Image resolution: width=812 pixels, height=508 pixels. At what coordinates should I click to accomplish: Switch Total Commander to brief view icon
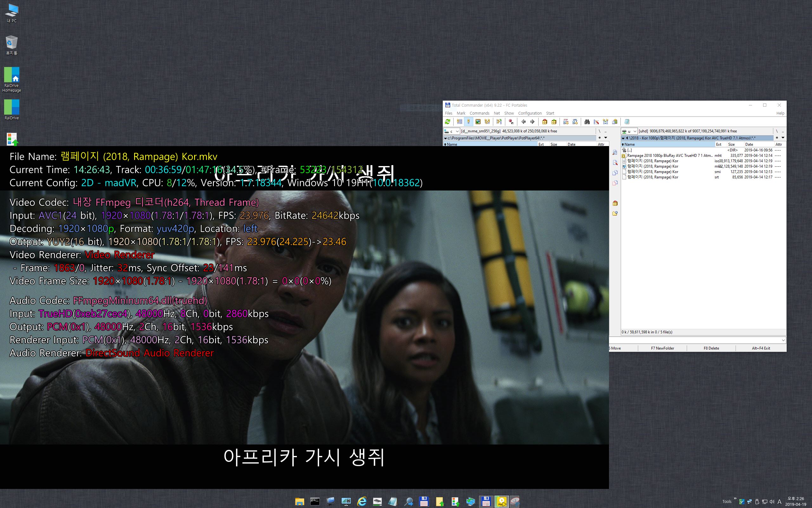coord(459,122)
